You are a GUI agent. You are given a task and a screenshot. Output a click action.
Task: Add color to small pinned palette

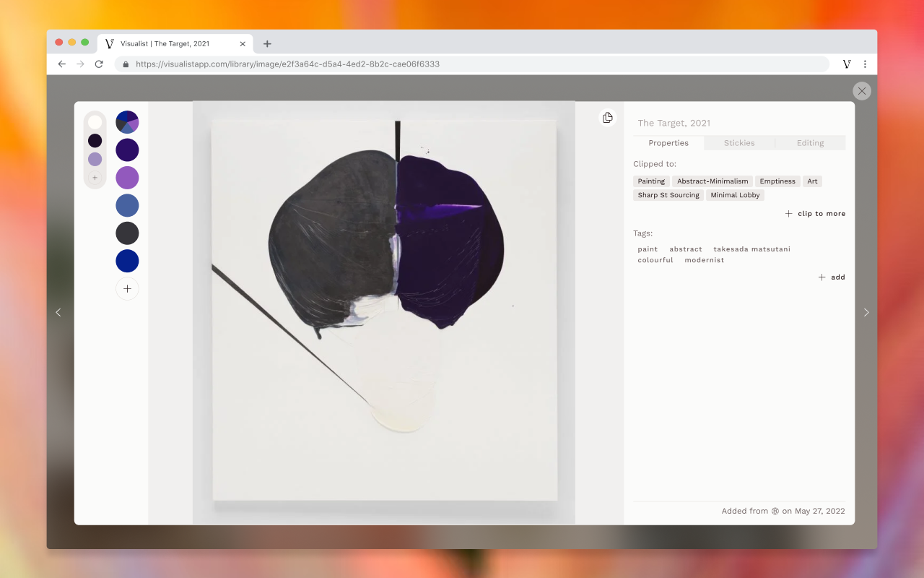point(95,178)
